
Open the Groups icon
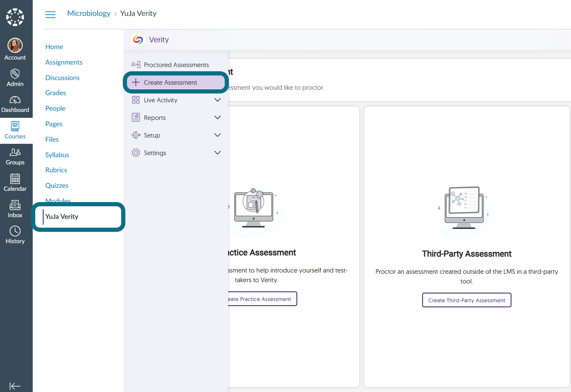click(x=15, y=152)
